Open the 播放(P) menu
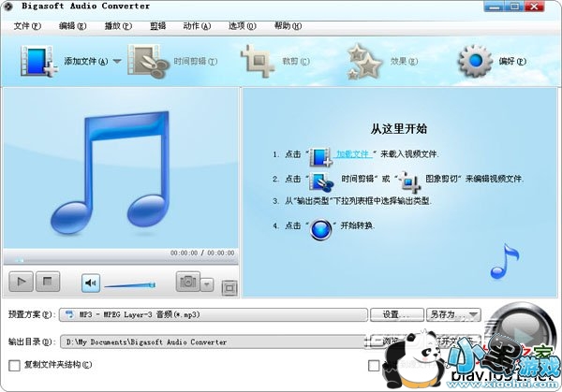The width and height of the screenshot is (562, 392). tap(118, 26)
